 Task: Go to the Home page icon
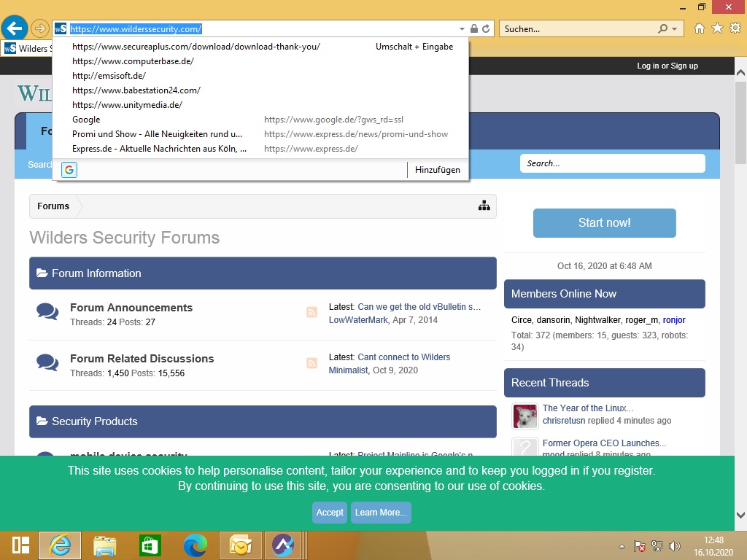(699, 28)
